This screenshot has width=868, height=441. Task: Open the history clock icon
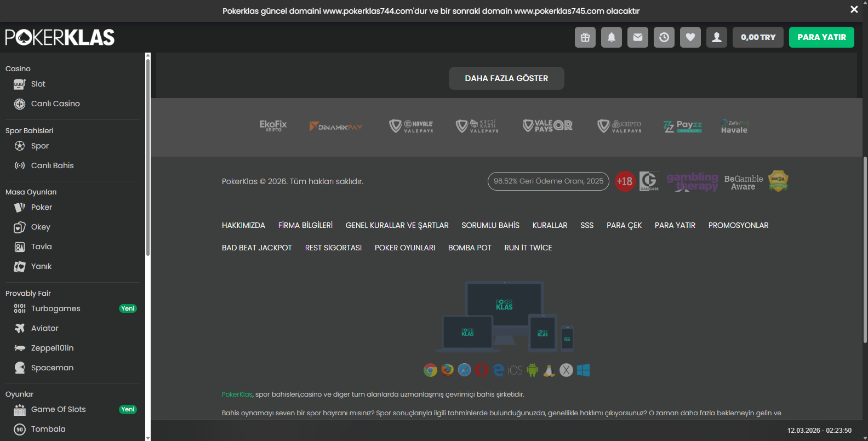point(664,37)
